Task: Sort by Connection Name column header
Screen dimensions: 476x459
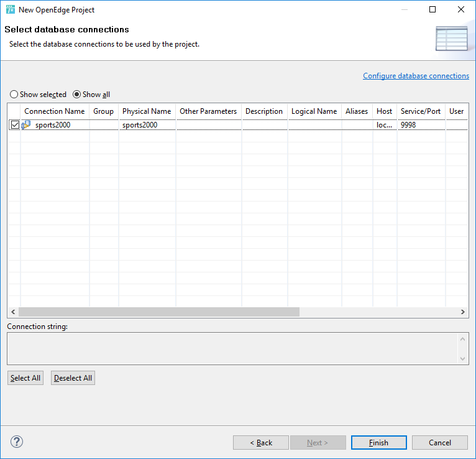Action: 55,111
